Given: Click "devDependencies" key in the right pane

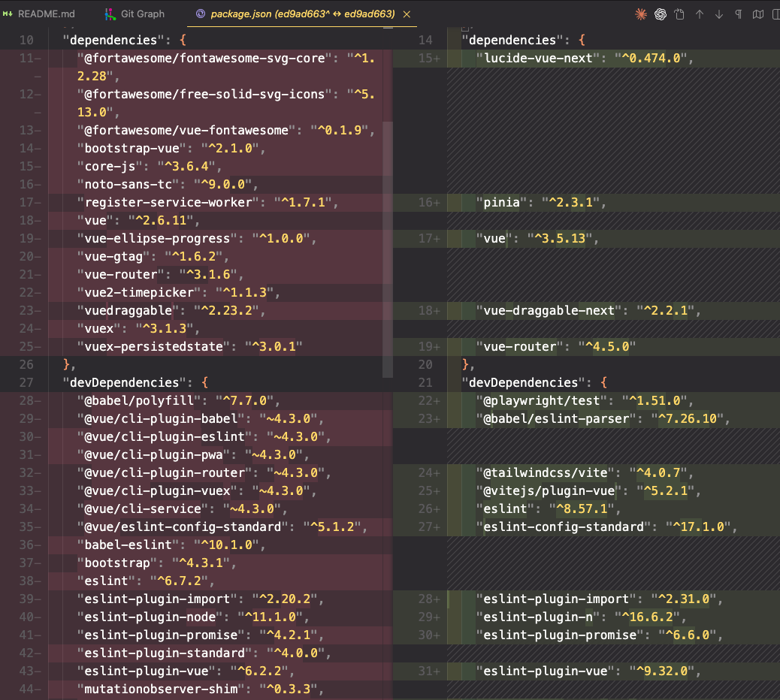Looking at the screenshot, I should point(526,382).
